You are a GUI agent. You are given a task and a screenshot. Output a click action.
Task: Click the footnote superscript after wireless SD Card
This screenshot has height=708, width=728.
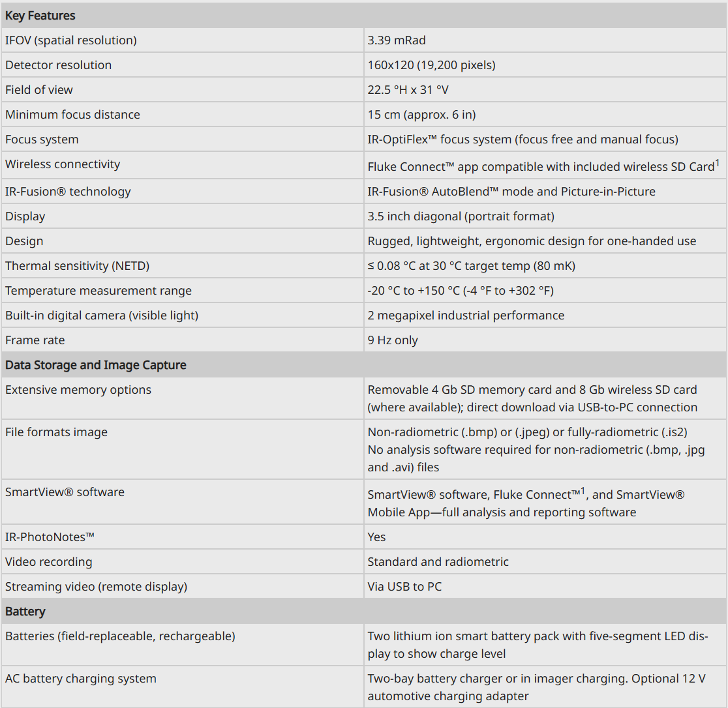(718, 163)
